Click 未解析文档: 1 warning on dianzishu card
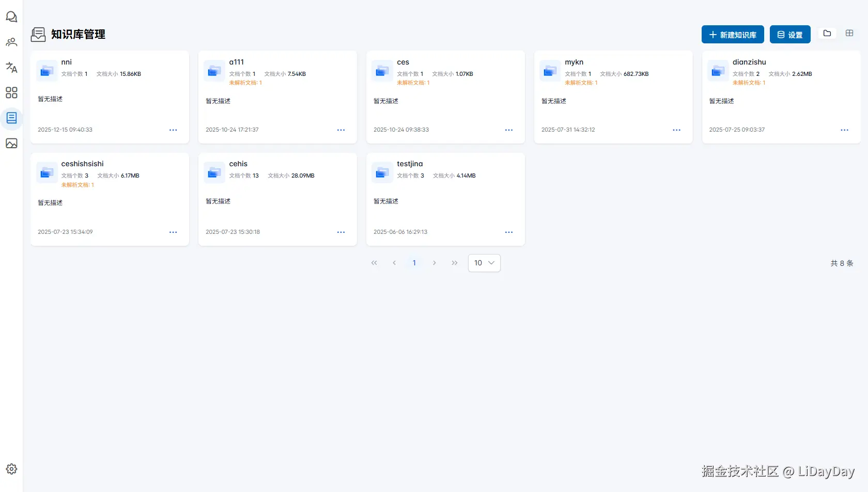 pos(749,83)
